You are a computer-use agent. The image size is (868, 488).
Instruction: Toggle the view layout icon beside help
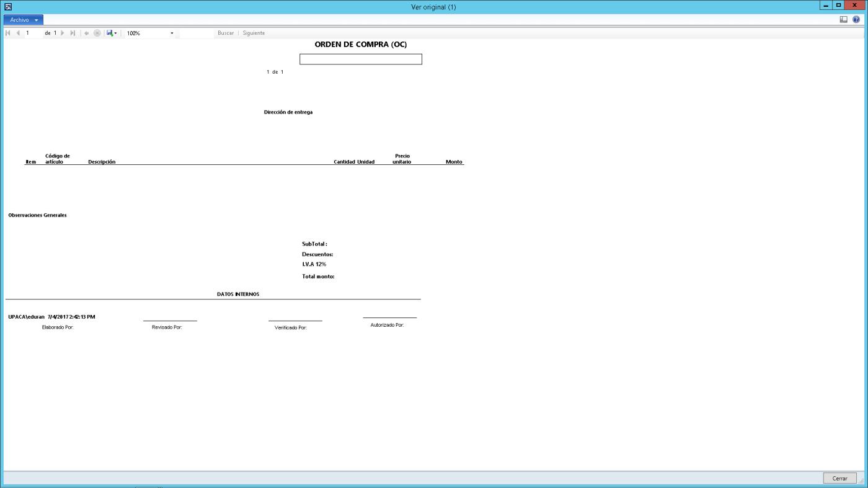point(844,20)
